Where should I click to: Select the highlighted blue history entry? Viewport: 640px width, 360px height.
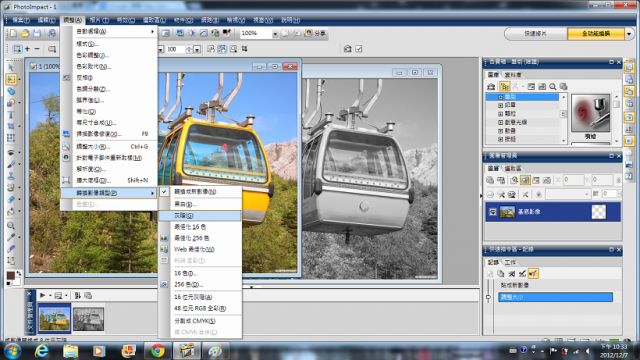[x=555, y=297]
